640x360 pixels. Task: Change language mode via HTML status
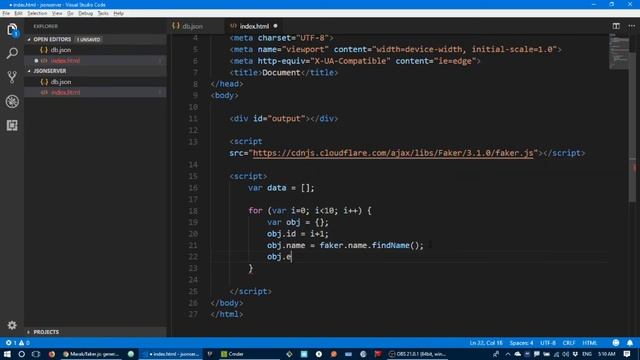[589, 343]
